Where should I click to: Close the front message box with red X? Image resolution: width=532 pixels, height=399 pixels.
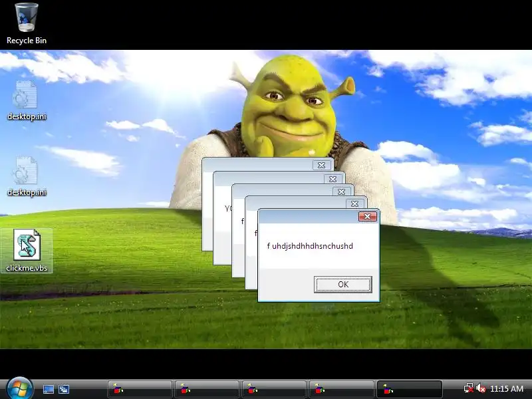pos(368,217)
